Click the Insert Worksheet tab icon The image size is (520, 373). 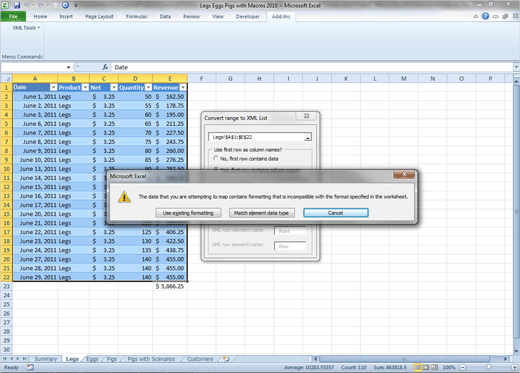(x=227, y=359)
